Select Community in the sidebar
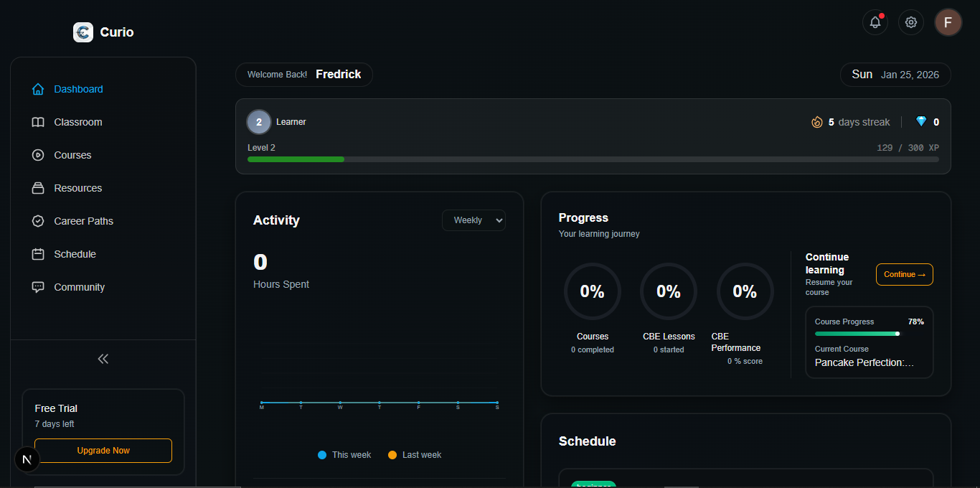 tap(79, 287)
